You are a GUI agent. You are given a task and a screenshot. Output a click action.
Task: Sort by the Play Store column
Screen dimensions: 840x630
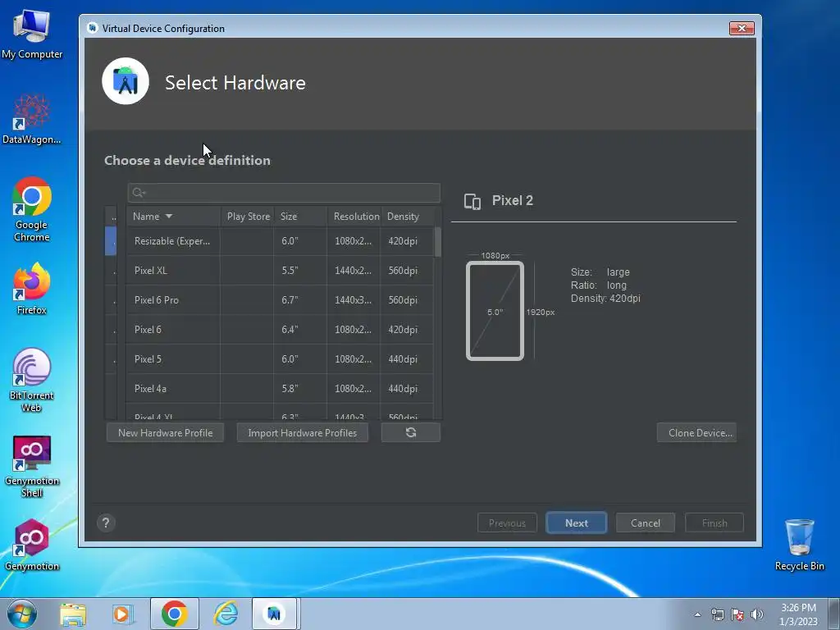point(248,217)
